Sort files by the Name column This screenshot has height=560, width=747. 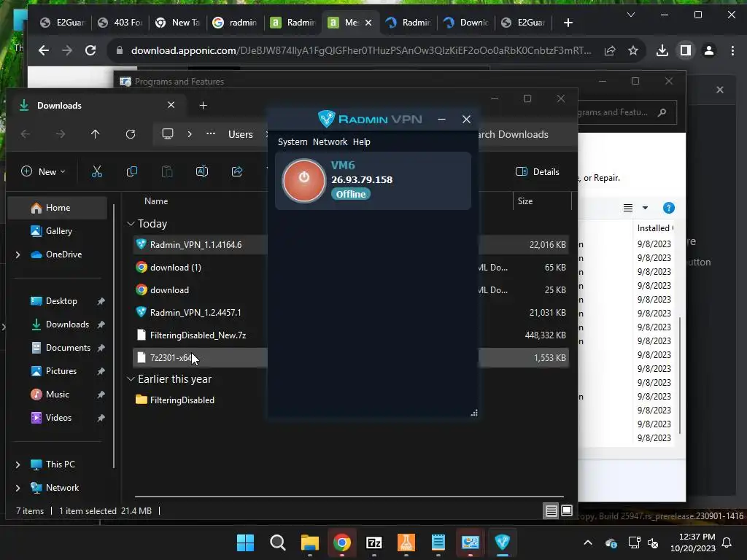coord(156,201)
